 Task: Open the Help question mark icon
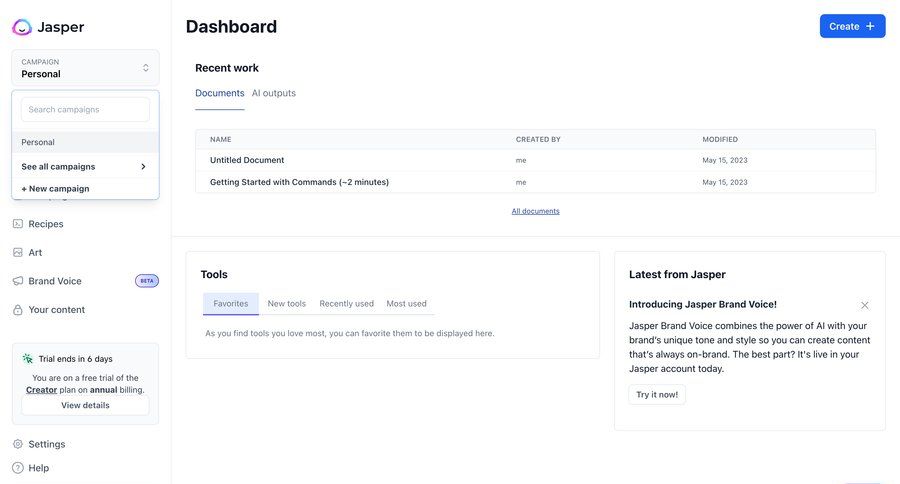click(18, 468)
